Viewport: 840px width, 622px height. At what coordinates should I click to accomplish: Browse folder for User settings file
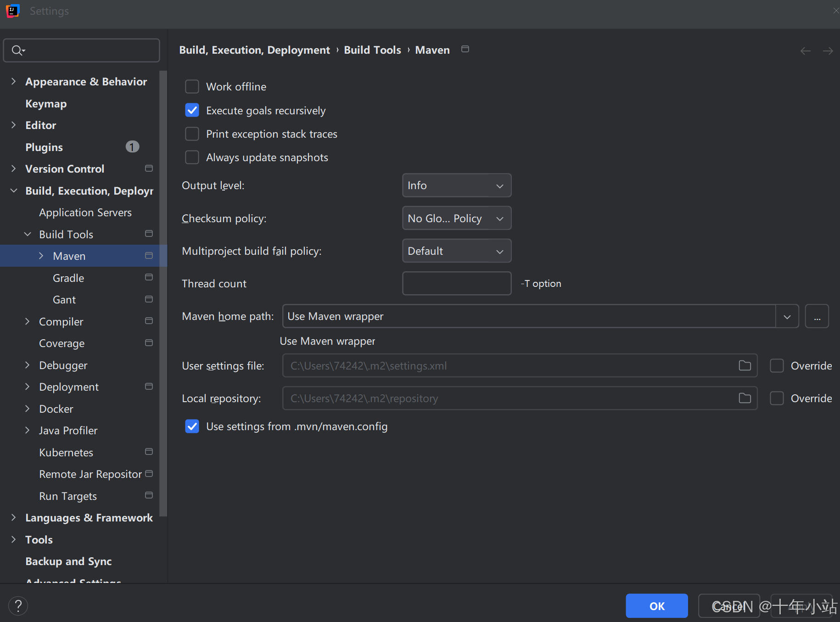(745, 365)
